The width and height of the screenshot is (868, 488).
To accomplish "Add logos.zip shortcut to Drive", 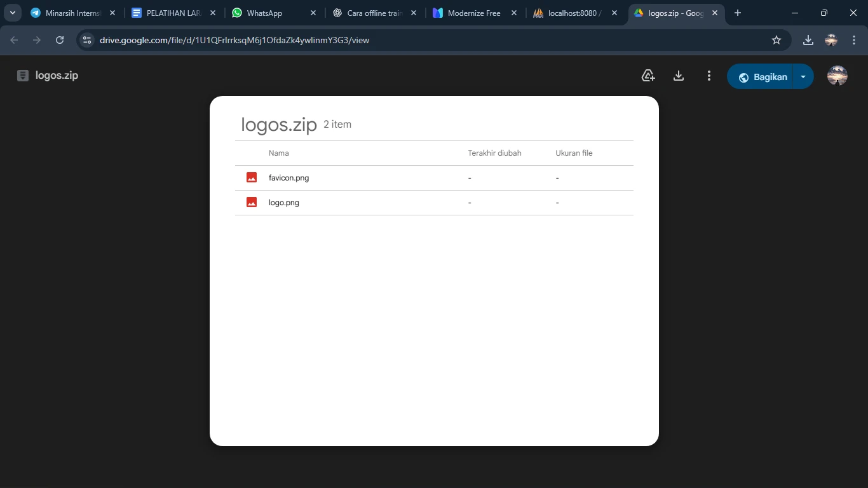I will (648, 76).
